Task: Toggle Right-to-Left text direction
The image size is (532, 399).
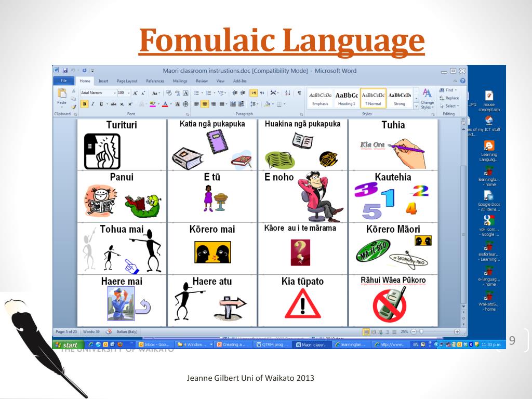Action: click(262, 92)
